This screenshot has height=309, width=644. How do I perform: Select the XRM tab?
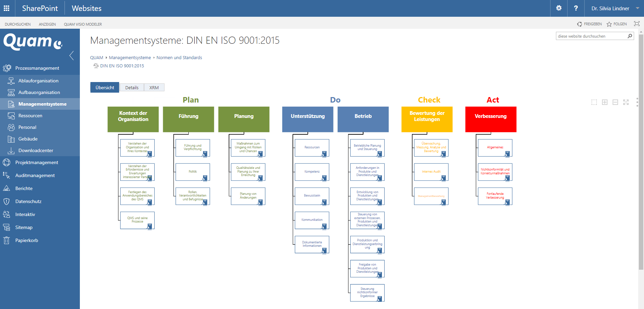click(154, 88)
